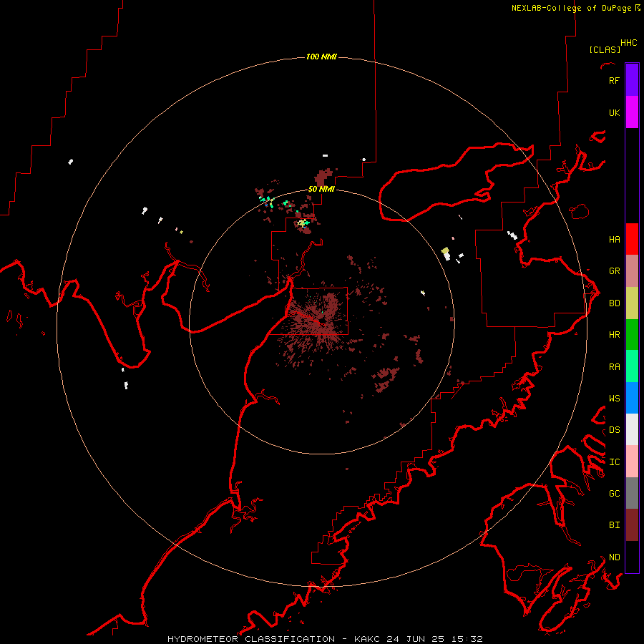Click the gray GC legend swatch
The image size is (644, 644).
[632, 493]
